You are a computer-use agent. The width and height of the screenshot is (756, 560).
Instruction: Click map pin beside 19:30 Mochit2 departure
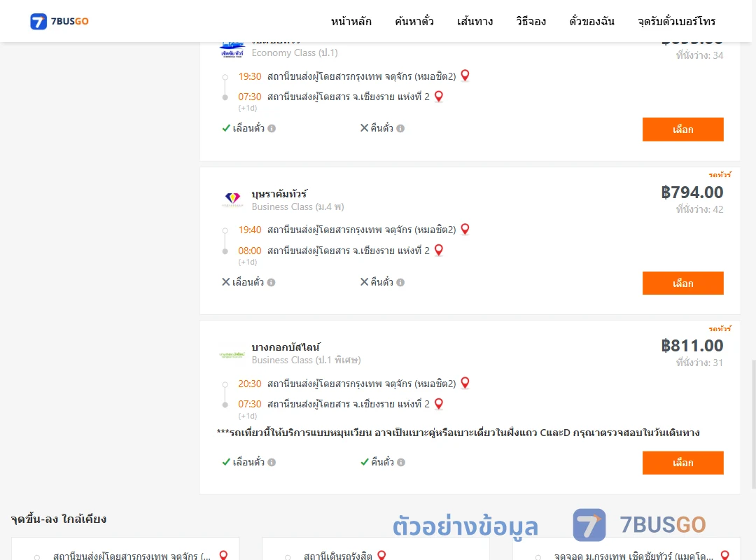click(465, 76)
